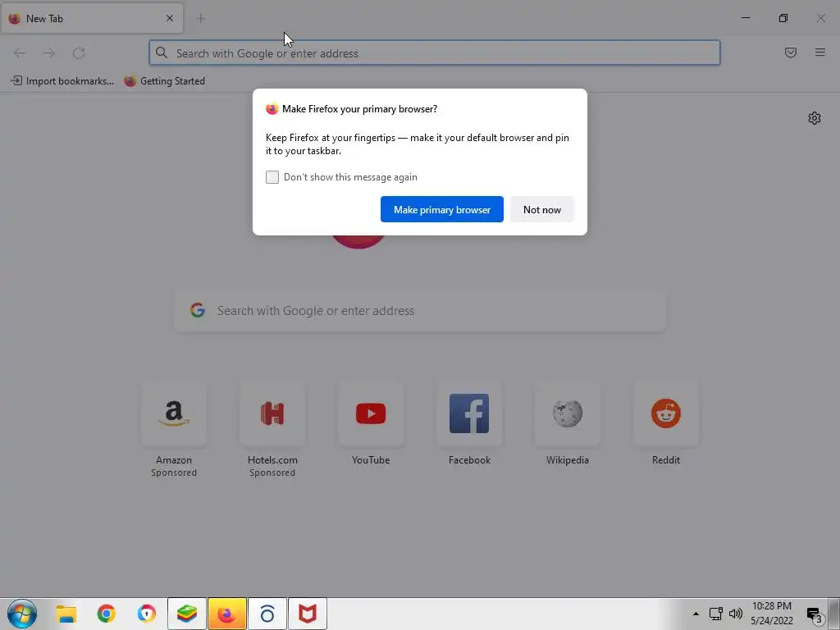Open the Firefox hamburger menu
The width and height of the screenshot is (840, 630).
point(819,52)
